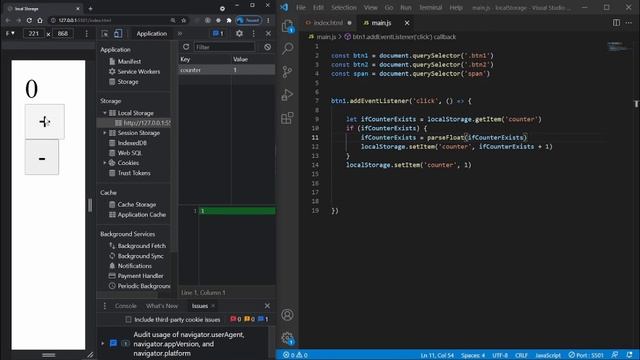Open the device type dropdown
640x360 pixels.
10,33
